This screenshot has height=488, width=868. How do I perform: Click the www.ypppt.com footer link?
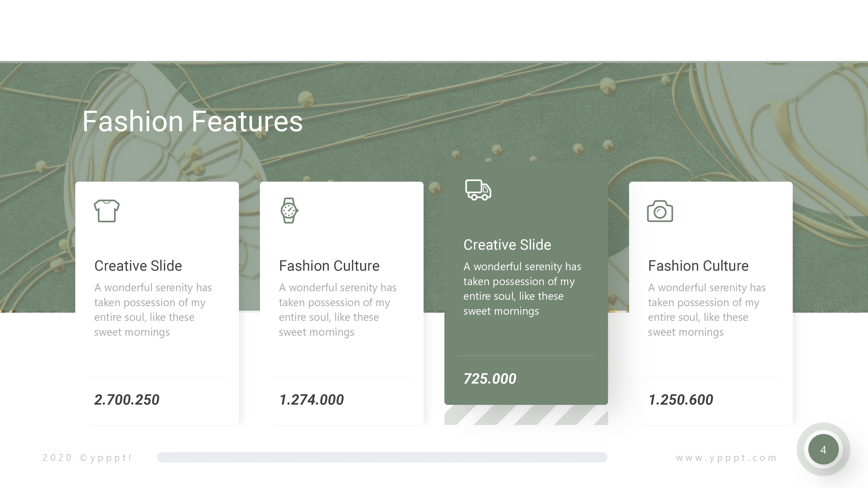click(726, 458)
